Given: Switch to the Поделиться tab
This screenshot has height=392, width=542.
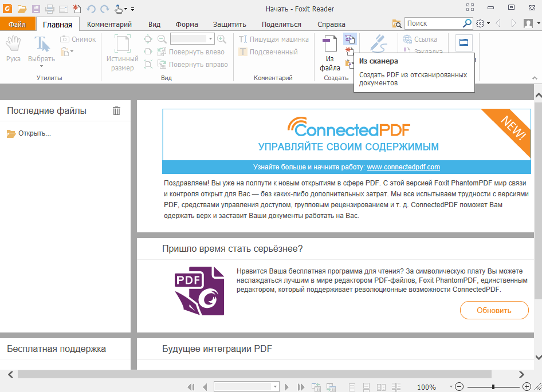Looking at the screenshot, I should (x=281, y=25).
